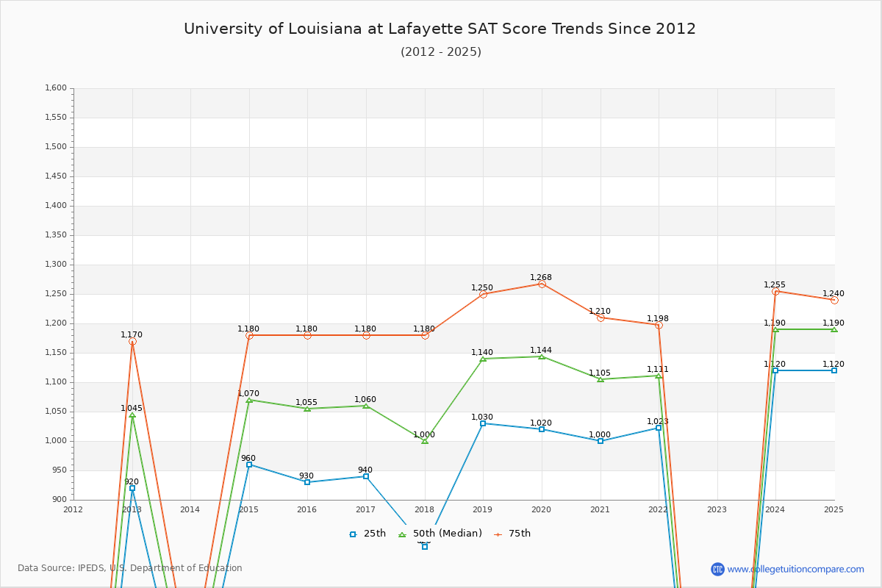Select the 2017 25th percentile point 940
The height and width of the screenshot is (588, 882).
(x=366, y=476)
